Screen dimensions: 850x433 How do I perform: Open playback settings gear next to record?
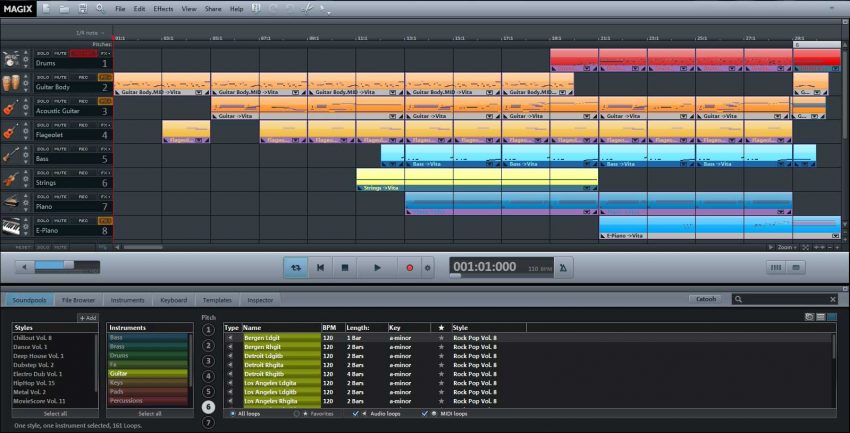tap(427, 268)
